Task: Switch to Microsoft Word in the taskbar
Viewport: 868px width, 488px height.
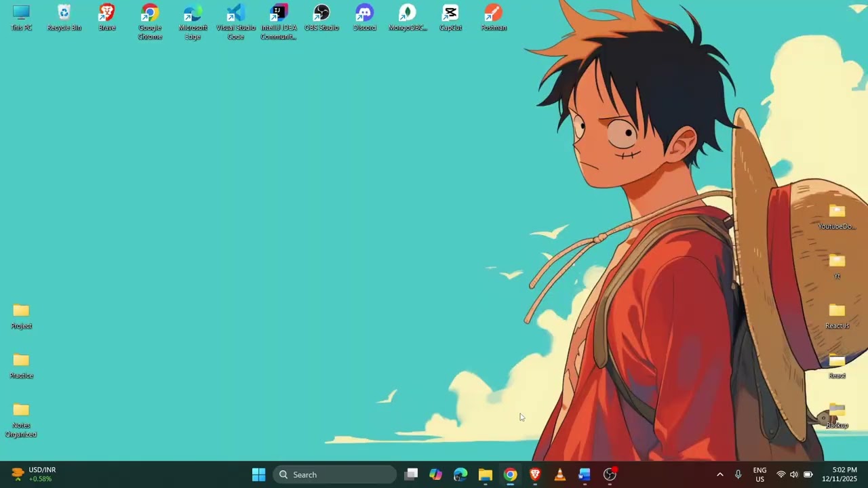Action: 585,474
